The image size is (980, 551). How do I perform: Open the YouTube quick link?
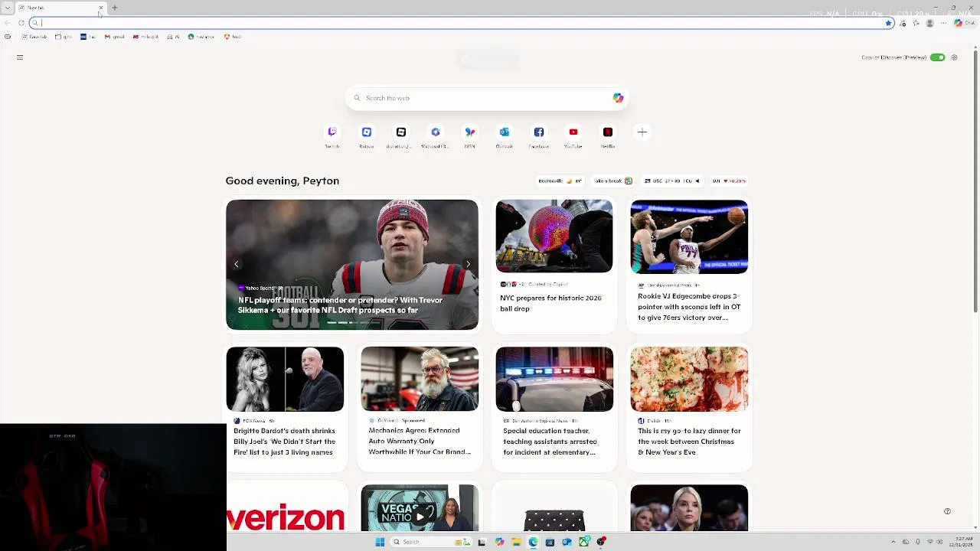[x=573, y=132]
